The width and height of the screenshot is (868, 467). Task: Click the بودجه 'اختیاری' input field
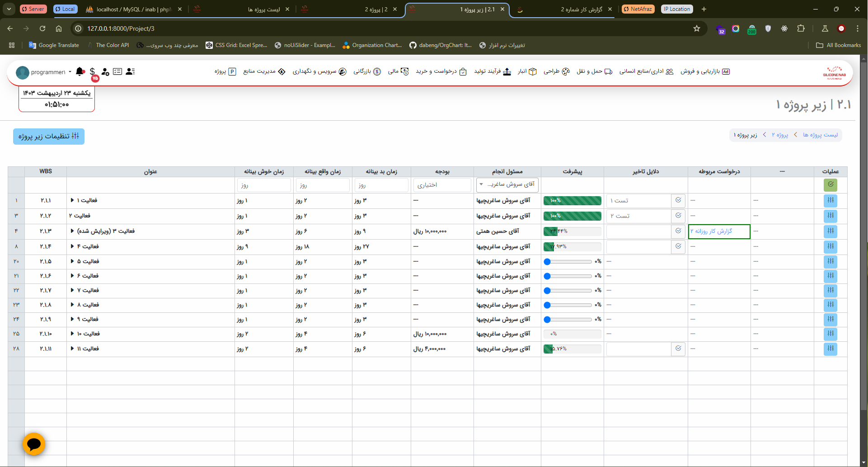pos(442,185)
